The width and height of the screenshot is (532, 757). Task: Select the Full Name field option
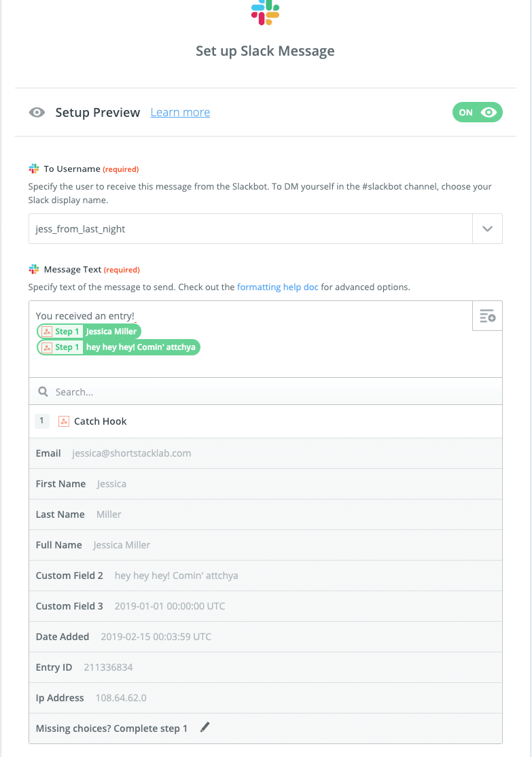click(265, 545)
